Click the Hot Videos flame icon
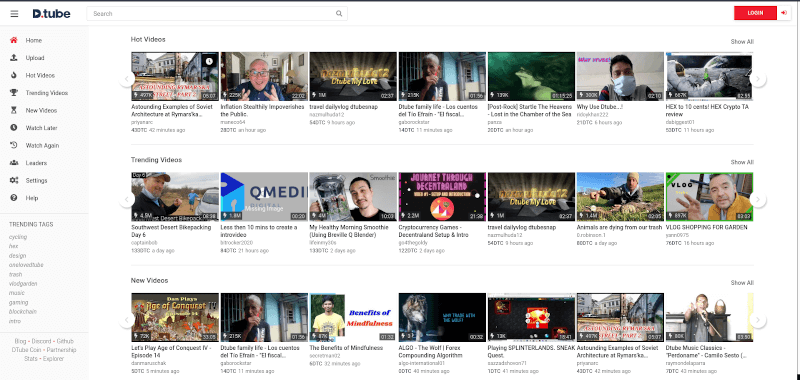Viewport: 800px width, 380px height. click(x=14, y=75)
